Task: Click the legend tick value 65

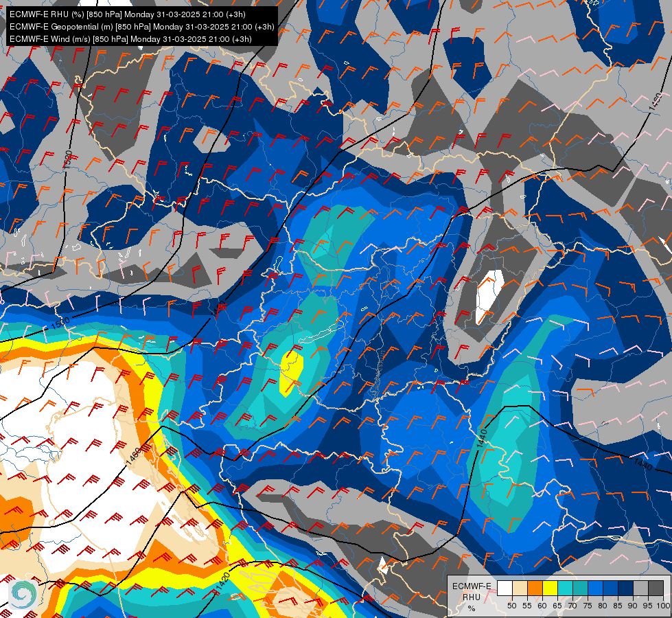Action: [x=557, y=606]
